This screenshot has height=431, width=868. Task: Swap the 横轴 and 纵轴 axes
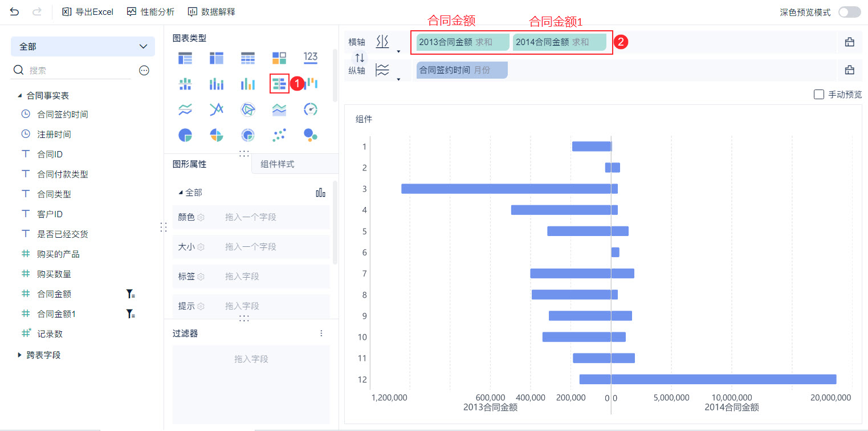[360, 58]
